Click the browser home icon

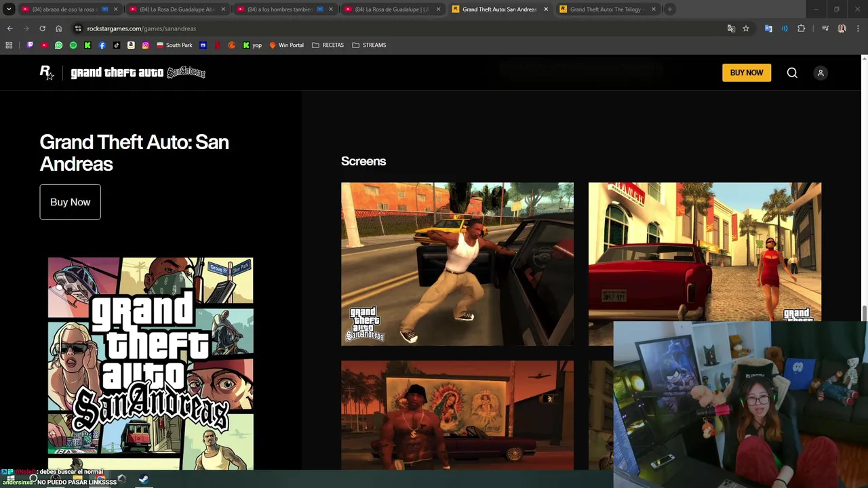pos(58,28)
